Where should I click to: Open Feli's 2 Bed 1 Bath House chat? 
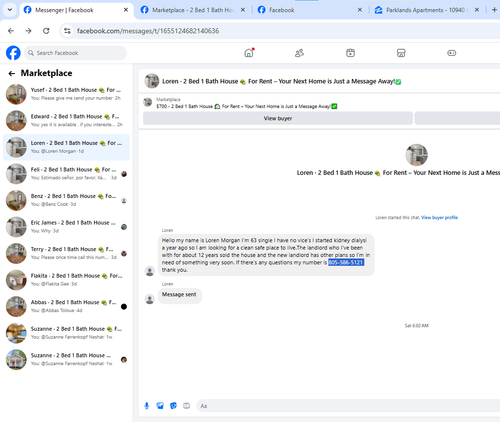click(66, 174)
